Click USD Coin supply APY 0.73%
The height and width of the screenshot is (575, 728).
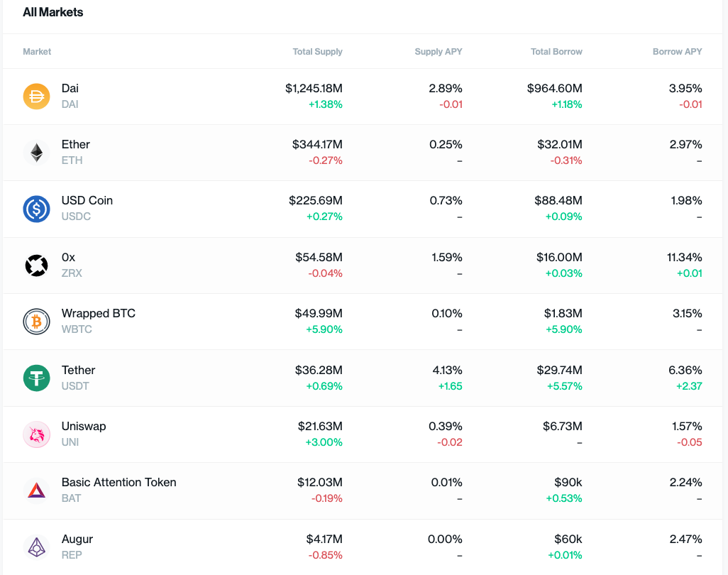click(446, 201)
